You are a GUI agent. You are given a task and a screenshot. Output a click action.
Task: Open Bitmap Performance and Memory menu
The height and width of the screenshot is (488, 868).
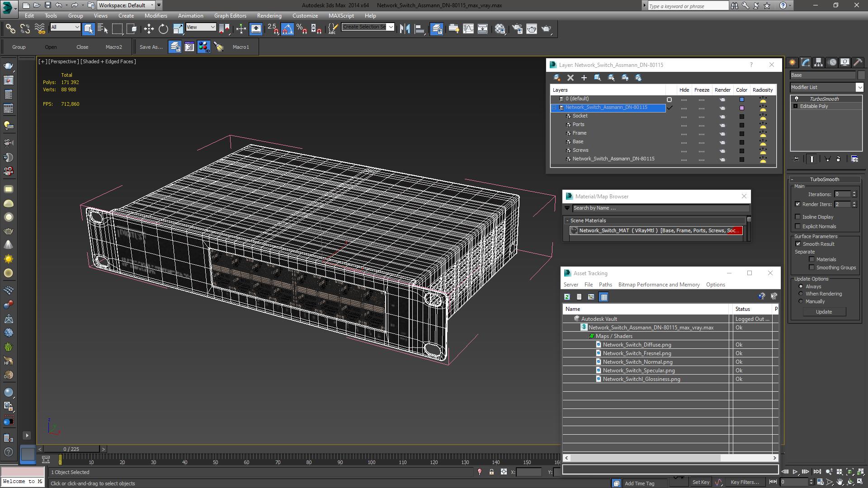pos(659,285)
